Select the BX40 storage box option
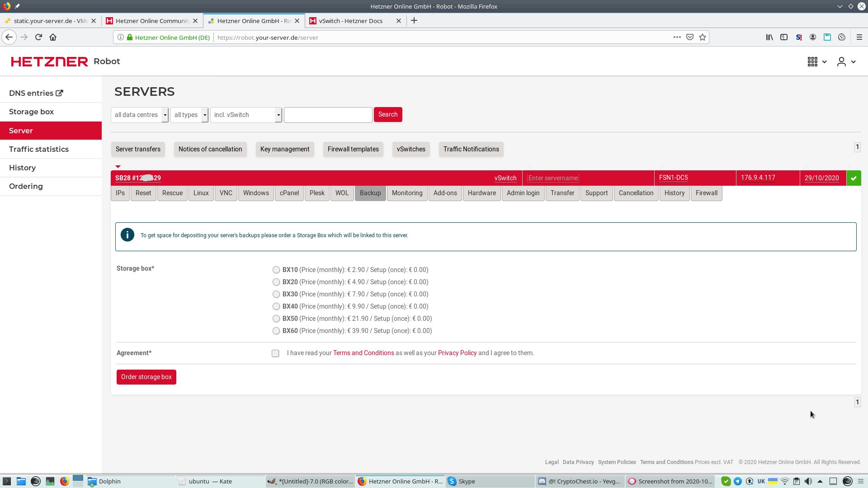This screenshot has height=488, width=868. (276, 306)
